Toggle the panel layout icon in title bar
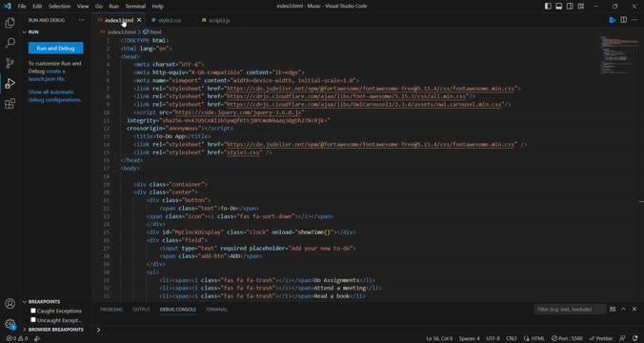Image resolution: width=644 pixels, height=343 pixels. (x=558, y=6)
